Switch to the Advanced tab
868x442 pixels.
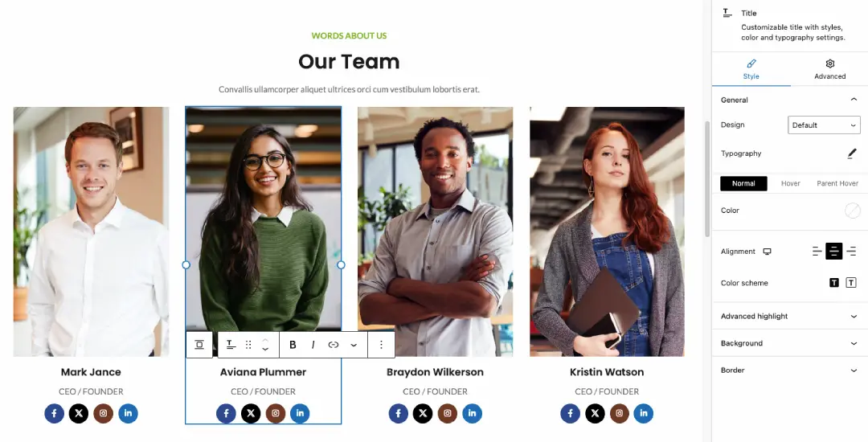[x=829, y=70]
